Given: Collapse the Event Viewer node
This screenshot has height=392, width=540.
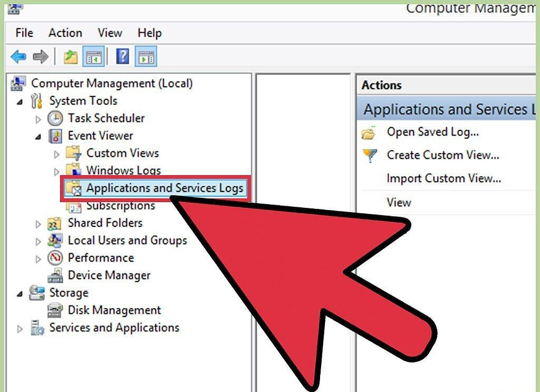Looking at the screenshot, I should coord(38,137).
